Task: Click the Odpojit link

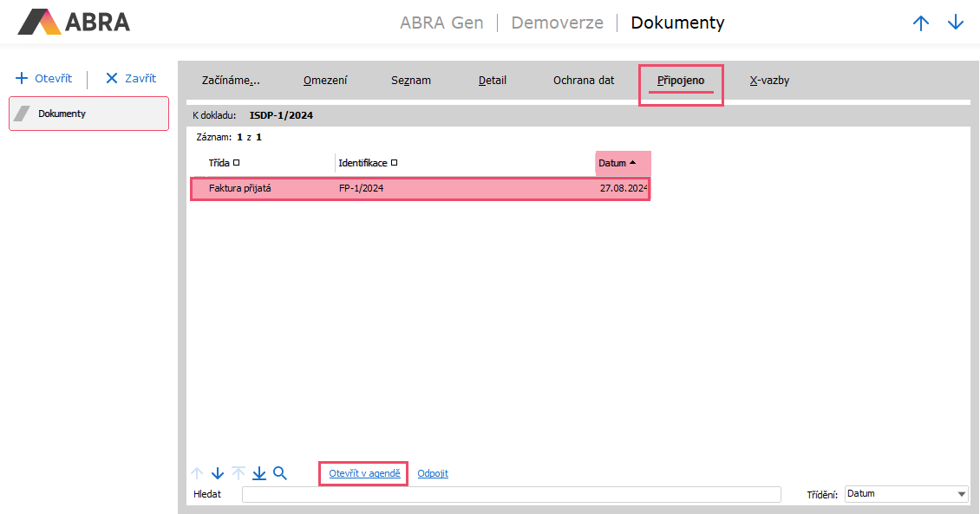Action: pos(433,473)
